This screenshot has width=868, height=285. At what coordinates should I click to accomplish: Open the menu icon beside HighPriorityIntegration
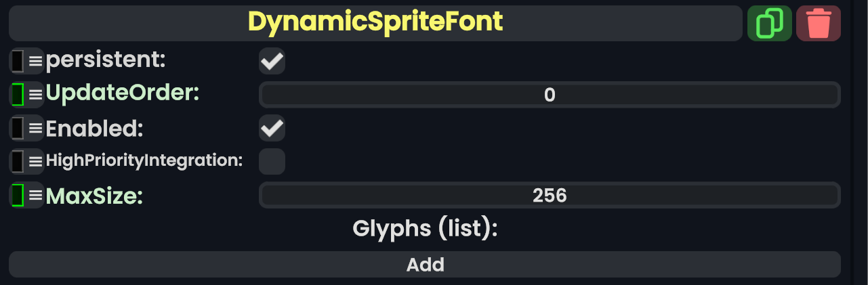(35, 161)
